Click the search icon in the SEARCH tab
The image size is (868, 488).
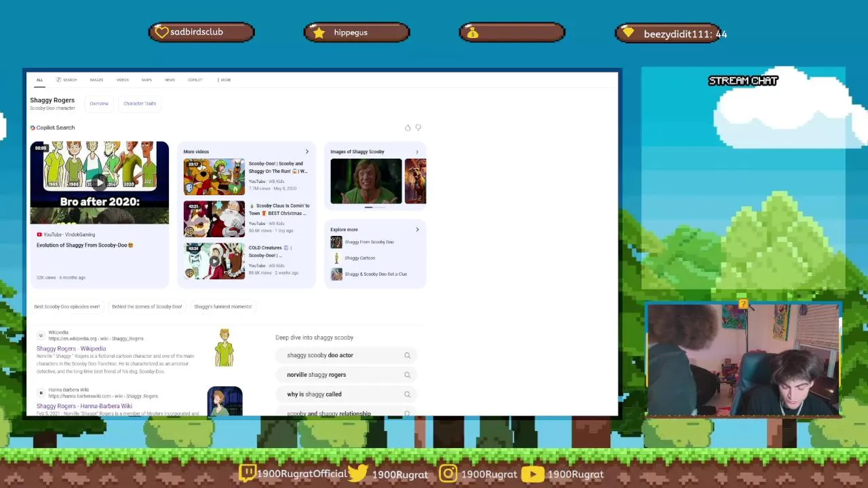(x=58, y=80)
